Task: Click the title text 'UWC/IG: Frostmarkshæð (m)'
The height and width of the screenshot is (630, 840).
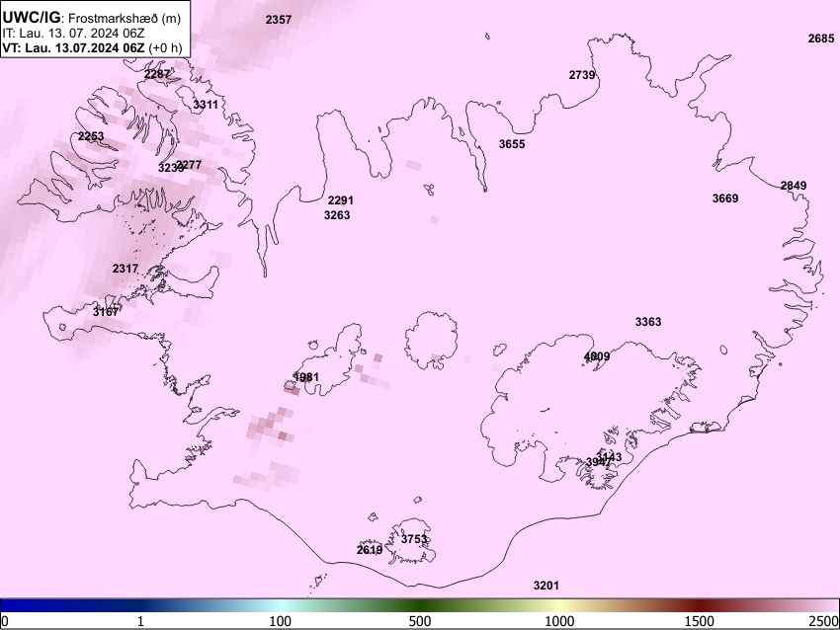Action: [92, 18]
